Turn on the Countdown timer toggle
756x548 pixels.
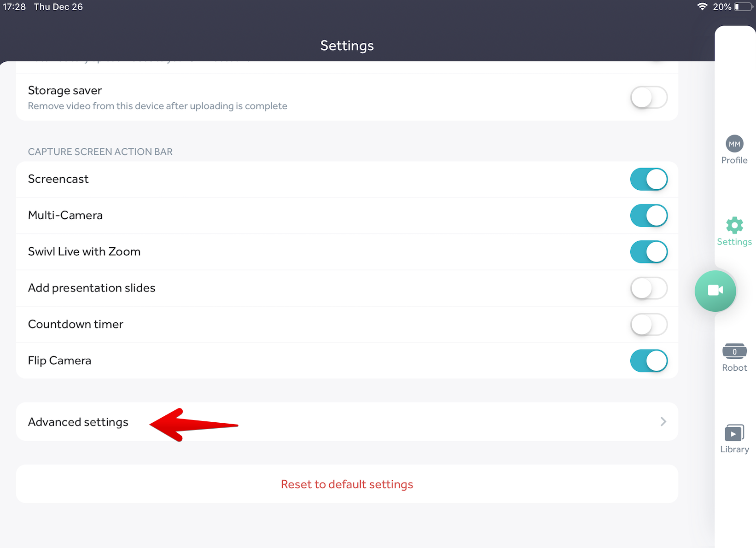649,325
